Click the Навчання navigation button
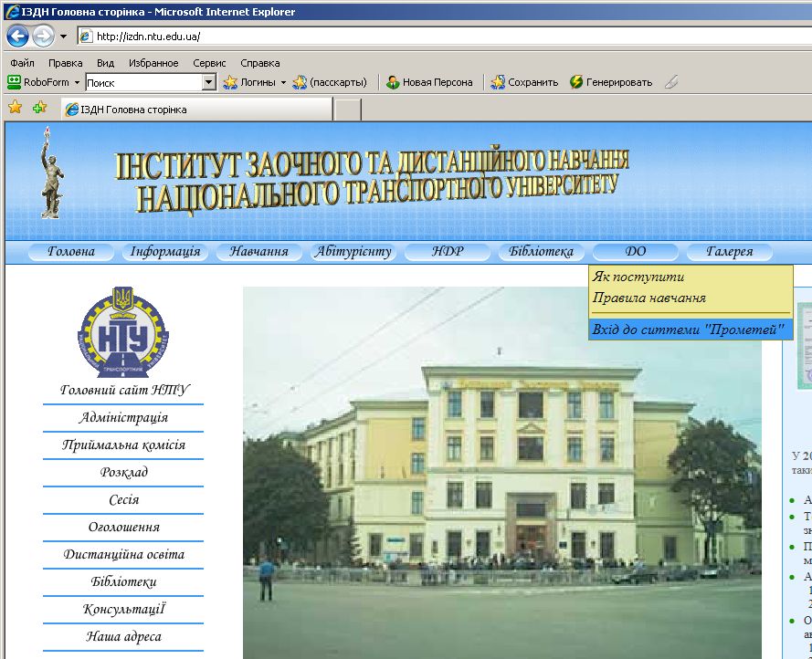This screenshot has width=812, height=659. [258, 252]
